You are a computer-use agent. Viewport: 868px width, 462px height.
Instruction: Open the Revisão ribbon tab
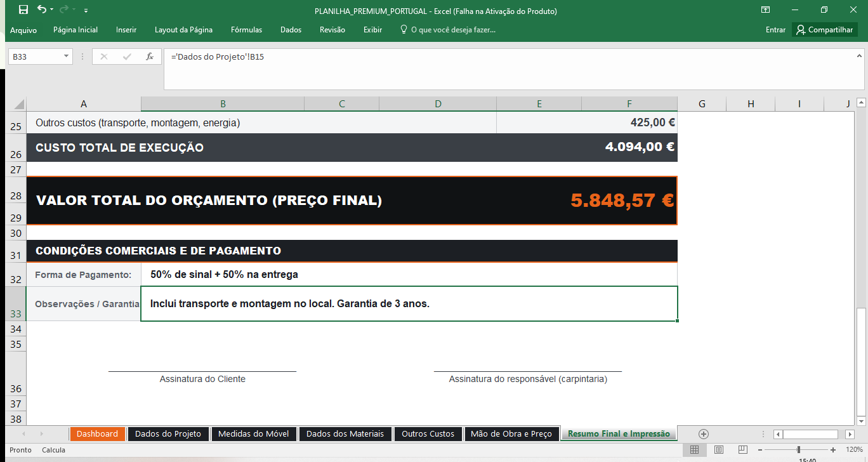click(332, 30)
